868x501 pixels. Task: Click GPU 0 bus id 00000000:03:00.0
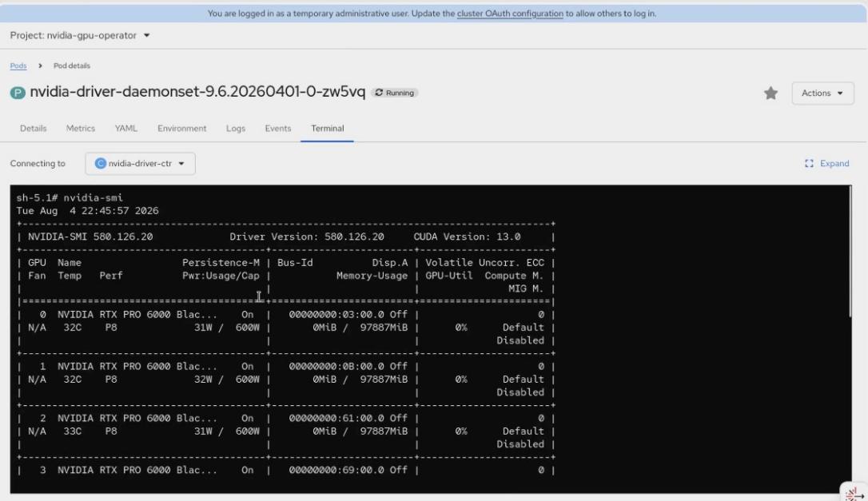[336, 315]
